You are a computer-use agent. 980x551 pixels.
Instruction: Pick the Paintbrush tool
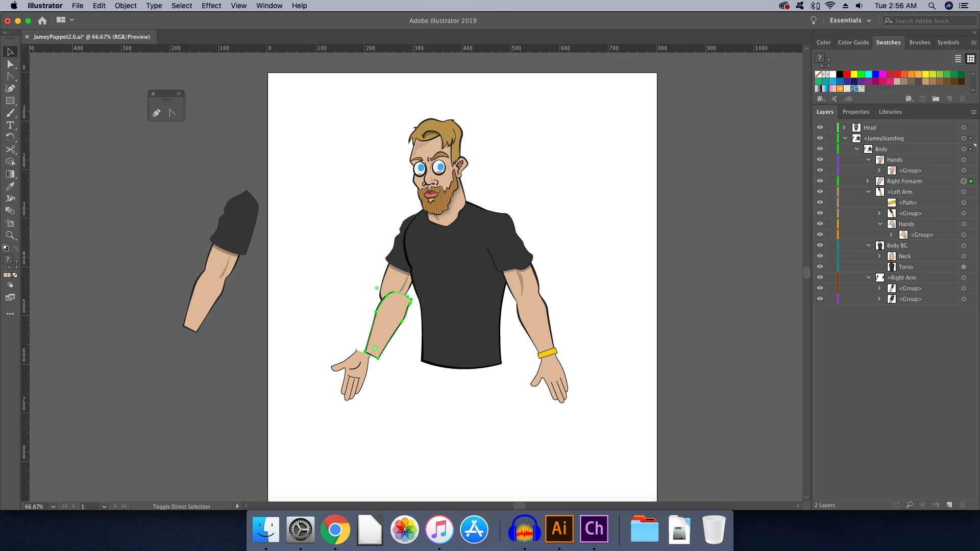(x=10, y=113)
